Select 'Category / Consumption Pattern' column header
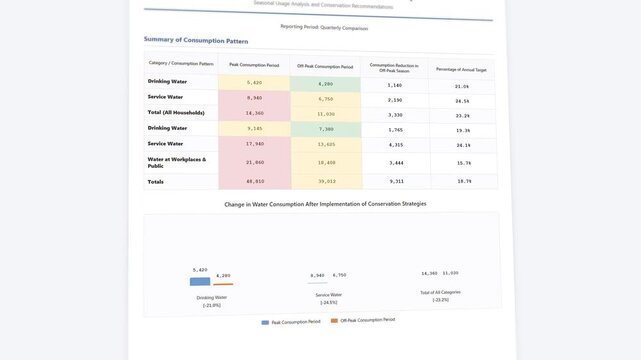 tap(181, 63)
